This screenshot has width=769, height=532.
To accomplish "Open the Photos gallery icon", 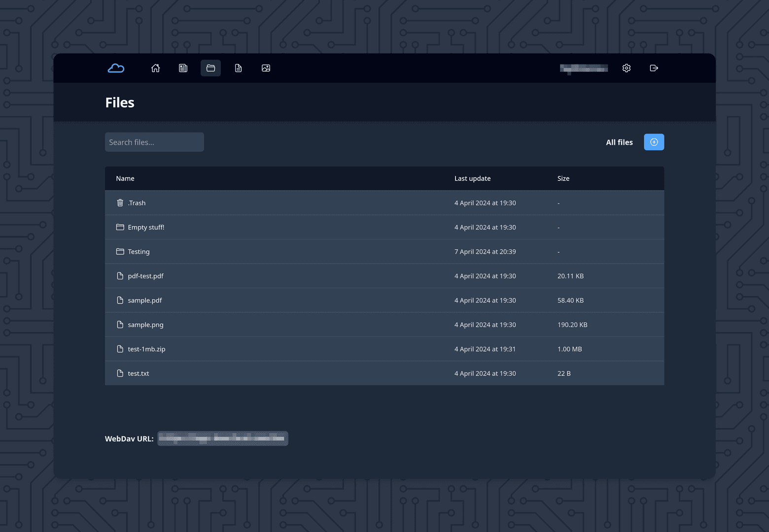I will [x=266, y=68].
